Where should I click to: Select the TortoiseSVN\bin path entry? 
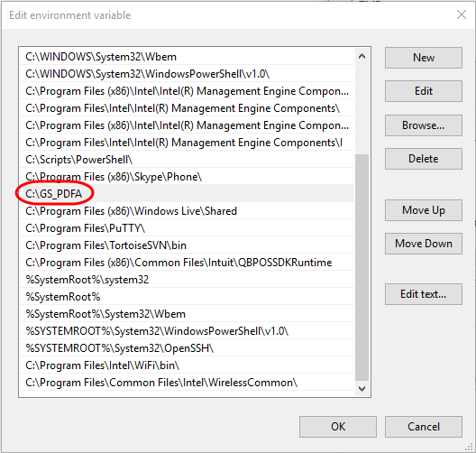coord(187,245)
